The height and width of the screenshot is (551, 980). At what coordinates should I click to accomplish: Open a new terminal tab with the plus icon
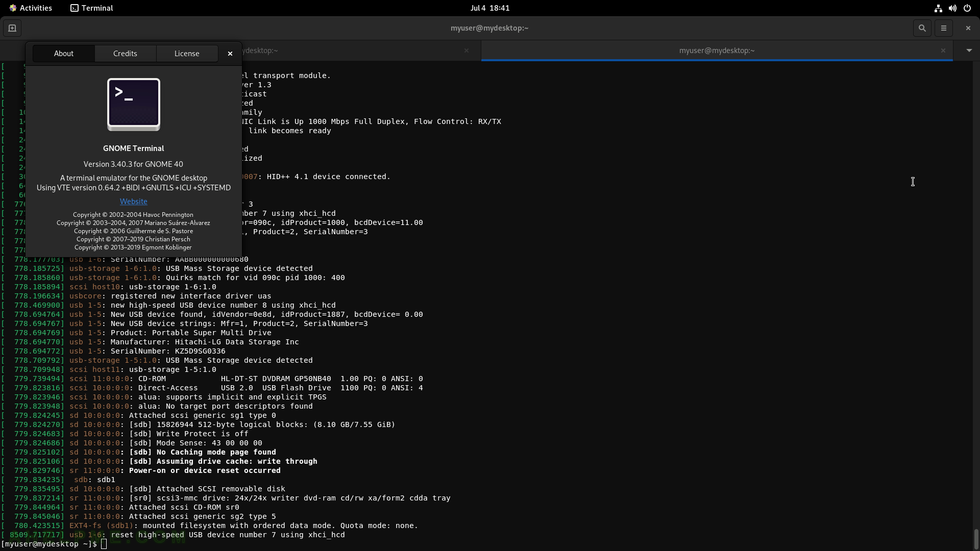12,28
